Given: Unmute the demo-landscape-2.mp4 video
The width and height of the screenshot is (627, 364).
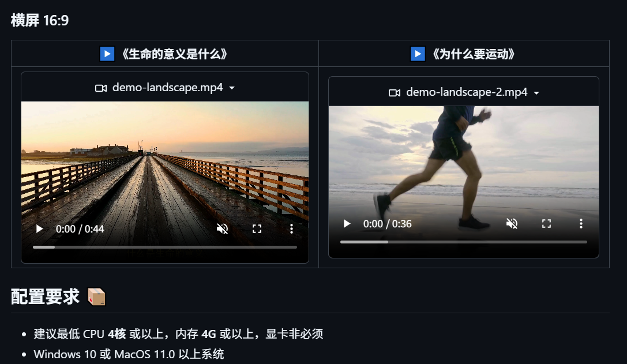Looking at the screenshot, I should click(x=512, y=224).
